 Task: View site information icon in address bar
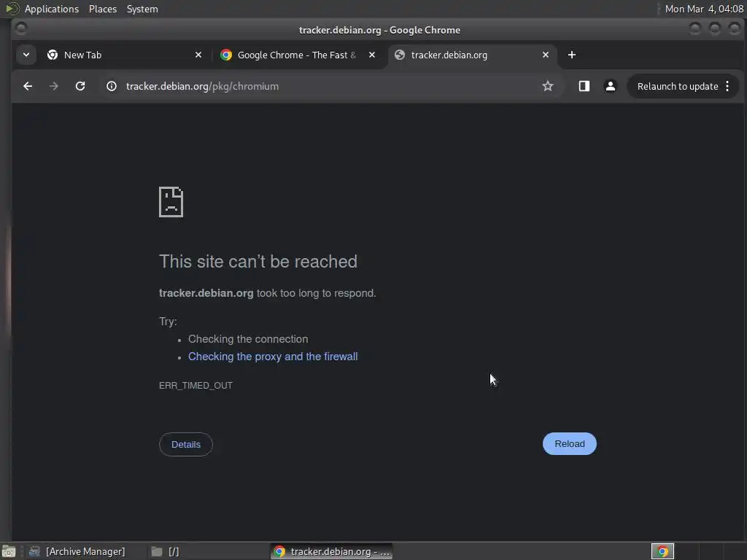pos(112,86)
